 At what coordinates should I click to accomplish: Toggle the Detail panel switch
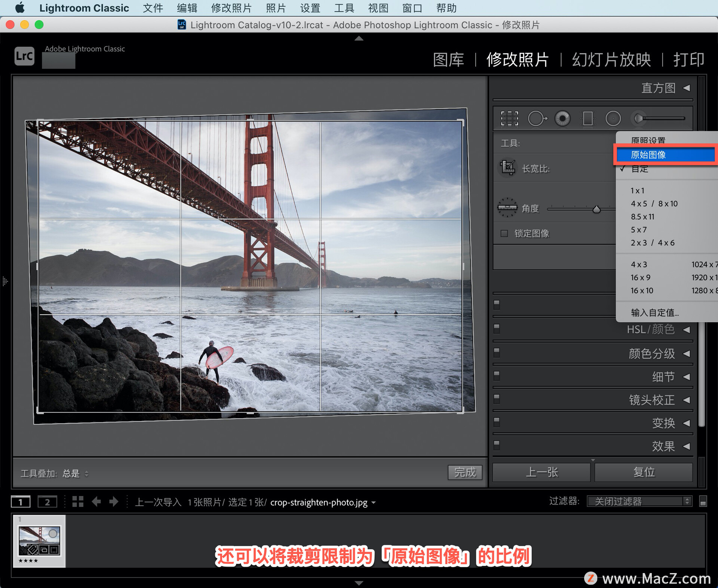click(x=497, y=376)
